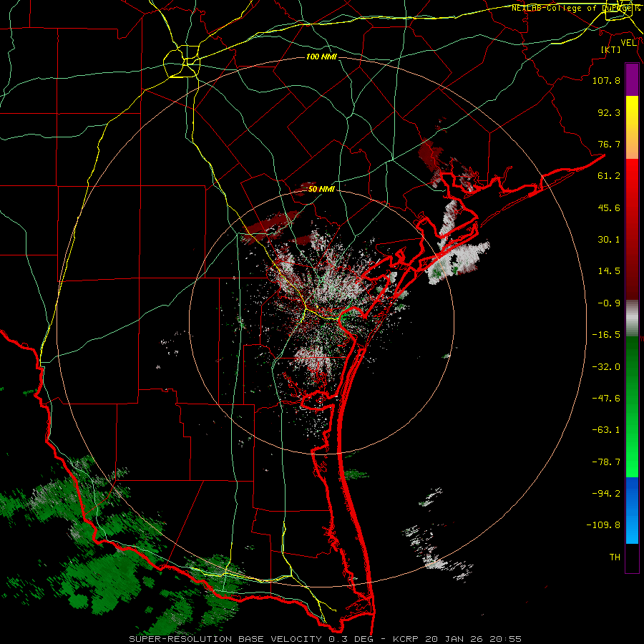The width and height of the screenshot is (644, 644).
Task: Click the -0.9 legend value
Action: click(609, 303)
